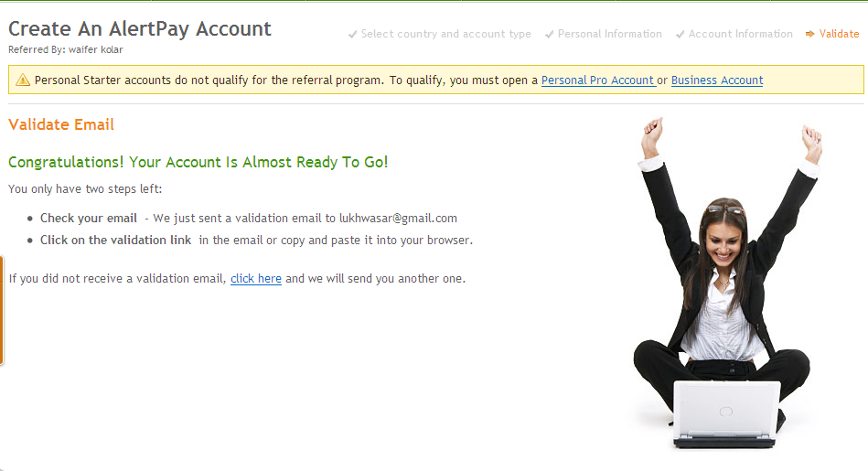
Task: Click the checkmark beside Personal Information
Action: click(549, 35)
